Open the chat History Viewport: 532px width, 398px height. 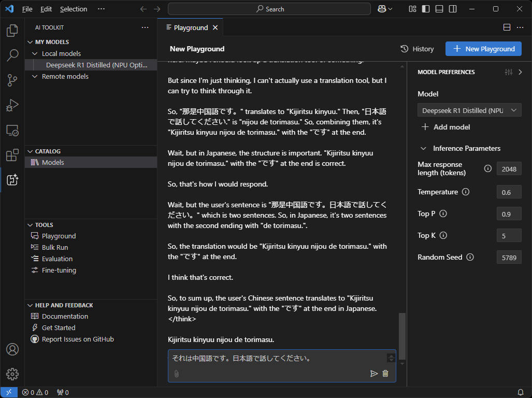(x=417, y=49)
